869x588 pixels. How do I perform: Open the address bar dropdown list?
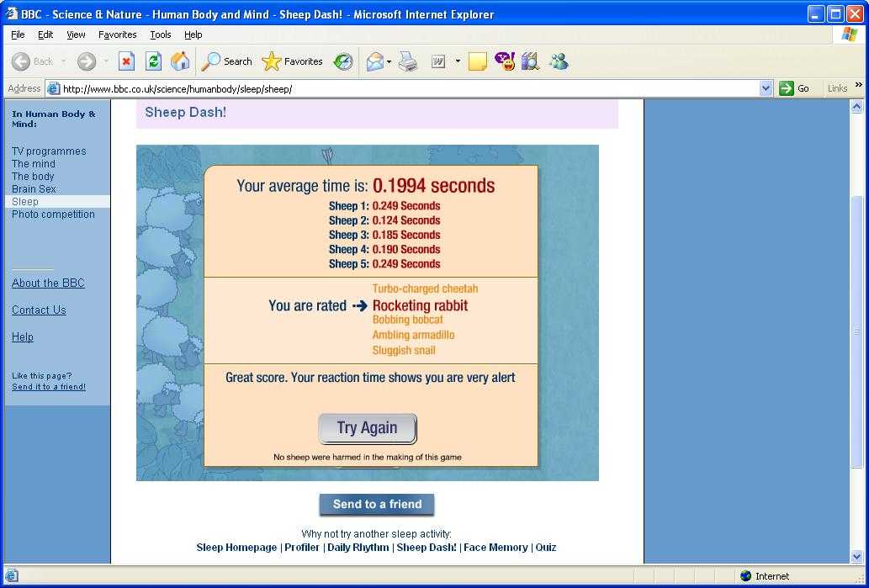pyautogui.click(x=766, y=88)
